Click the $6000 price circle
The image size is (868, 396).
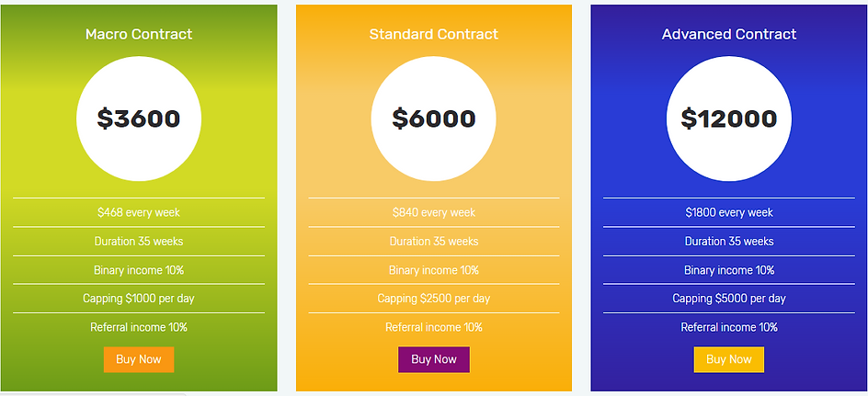433,119
